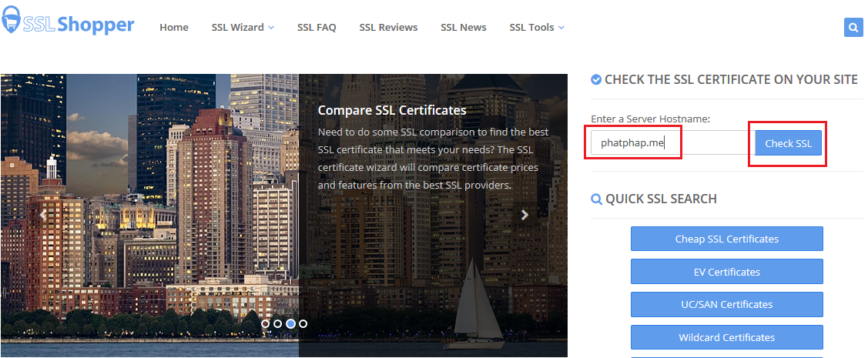The image size is (868, 358).
Task: Open the Home nav item
Action: click(x=174, y=27)
